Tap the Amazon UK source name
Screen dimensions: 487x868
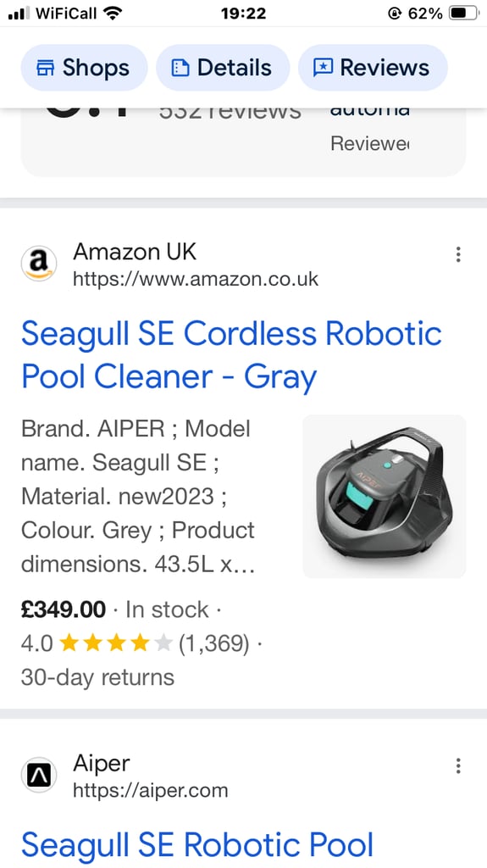coord(135,252)
